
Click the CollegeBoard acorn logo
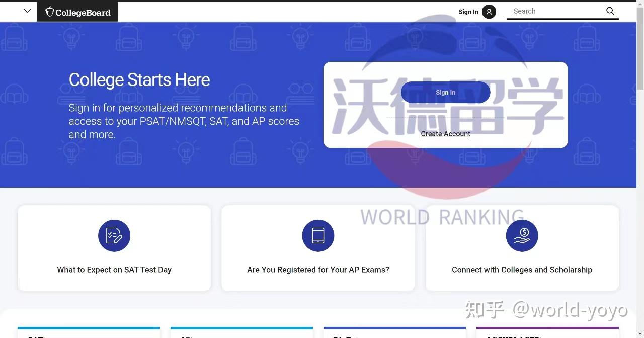click(49, 12)
